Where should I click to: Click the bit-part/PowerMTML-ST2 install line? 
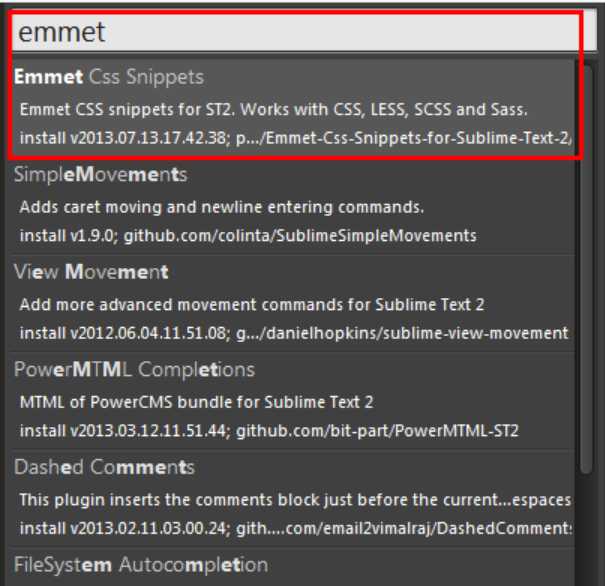click(268, 430)
